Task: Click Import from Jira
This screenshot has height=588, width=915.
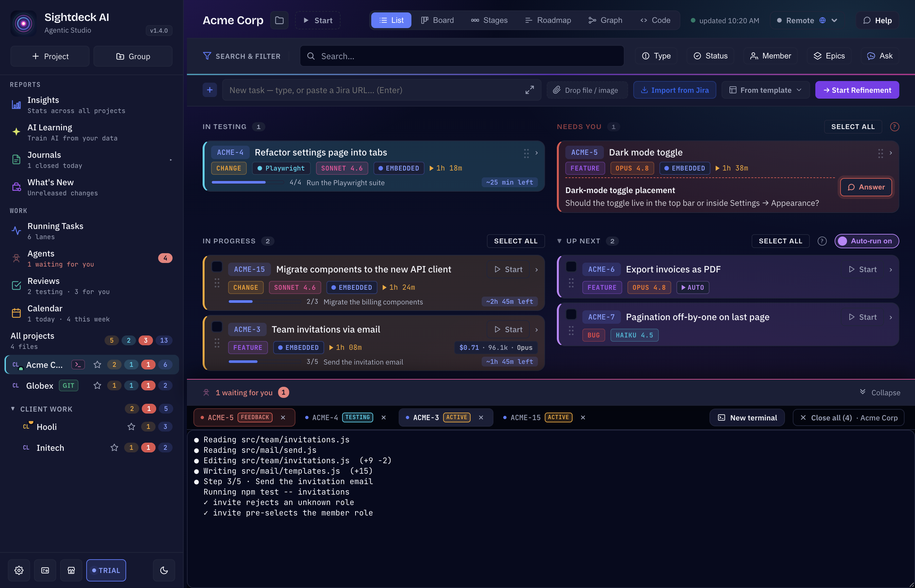Action: (x=674, y=90)
